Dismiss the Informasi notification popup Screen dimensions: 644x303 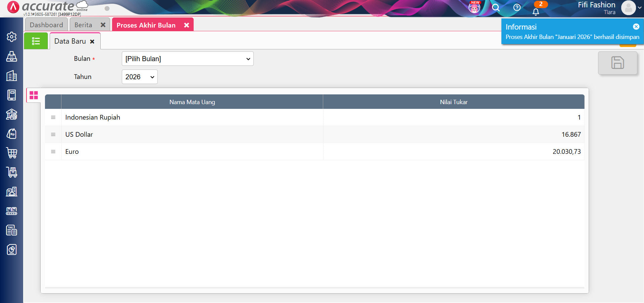coord(636,27)
